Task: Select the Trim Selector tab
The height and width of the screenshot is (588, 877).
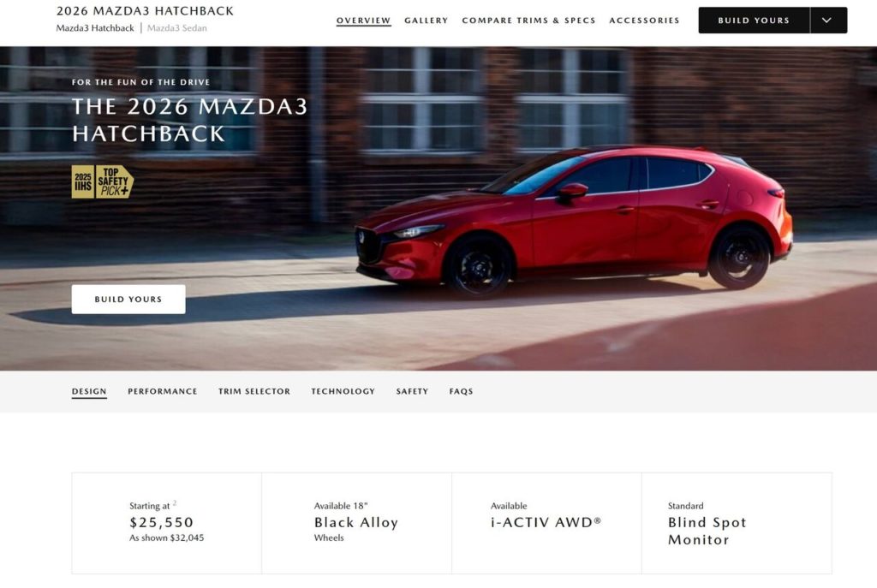Action: click(254, 391)
